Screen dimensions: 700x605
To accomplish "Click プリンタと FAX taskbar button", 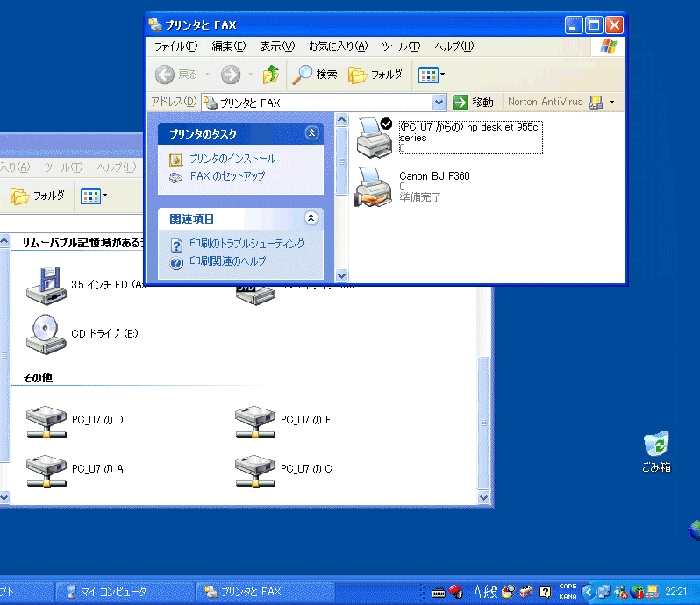I will (266, 592).
